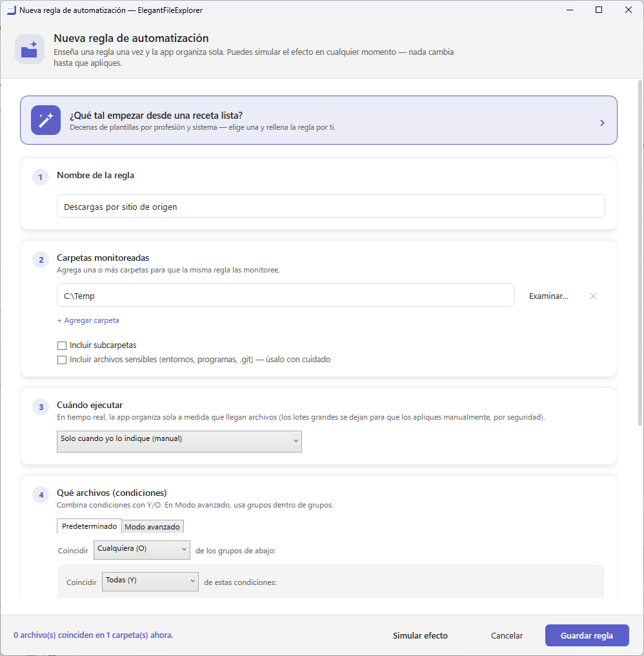Click the Guardar regla button

[587, 635]
